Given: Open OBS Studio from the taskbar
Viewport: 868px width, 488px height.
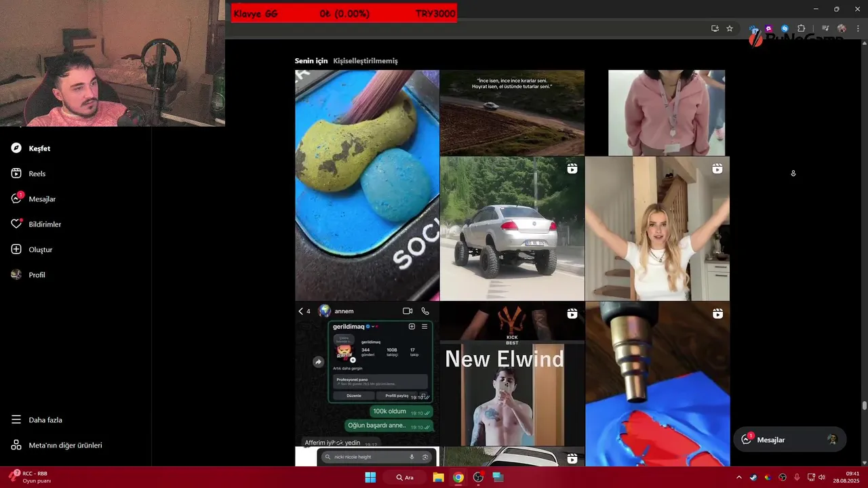Looking at the screenshot, I should coord(479,477).
